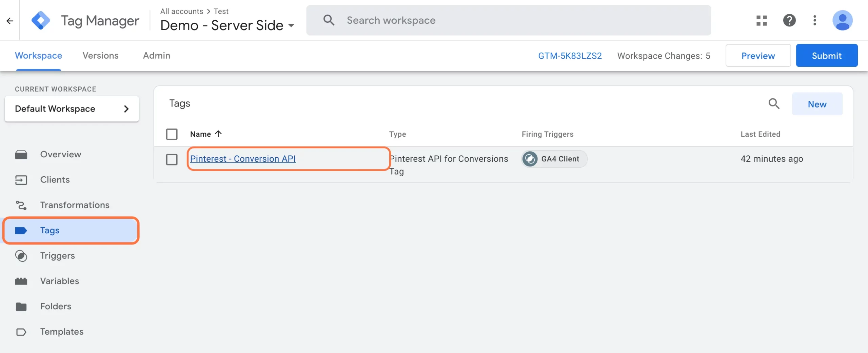Switch to the Versions tab
The image size is (868, 353).
tap(100, 55)
